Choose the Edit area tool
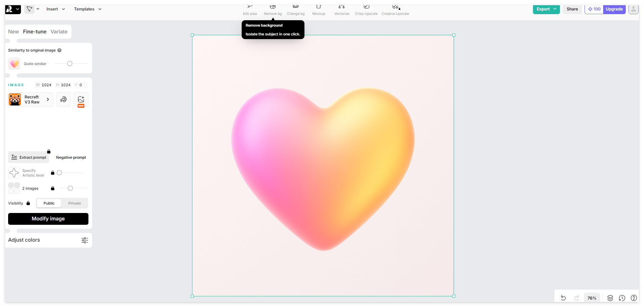 click(x=250, y=10)
